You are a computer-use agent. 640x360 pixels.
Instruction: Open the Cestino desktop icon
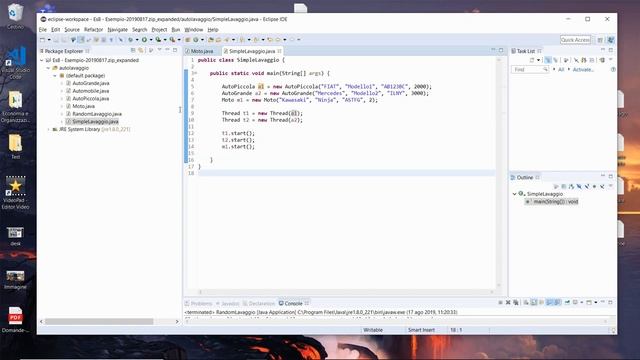(16, 16)
